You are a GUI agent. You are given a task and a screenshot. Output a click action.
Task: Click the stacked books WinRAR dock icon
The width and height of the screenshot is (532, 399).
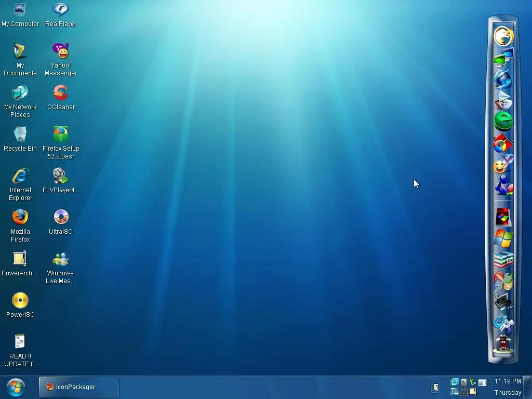(503, 260)
